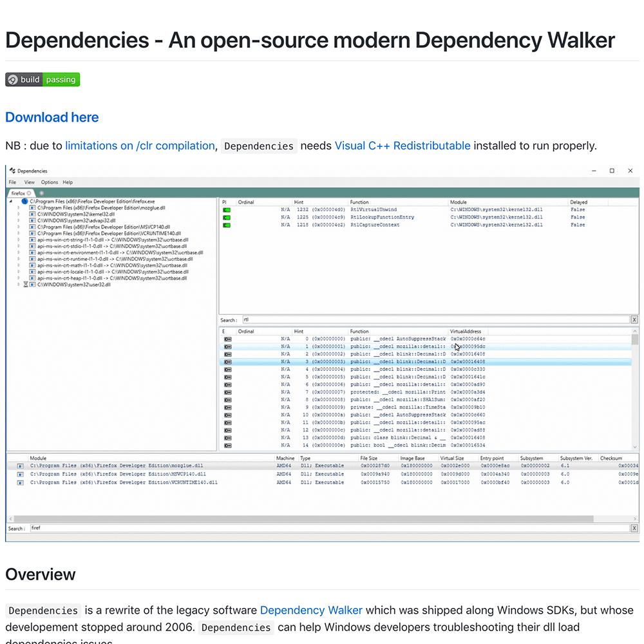The width and height of the screenshot is (644, 644).
Task: Close the firefox tab with its X
Action: 29,193
